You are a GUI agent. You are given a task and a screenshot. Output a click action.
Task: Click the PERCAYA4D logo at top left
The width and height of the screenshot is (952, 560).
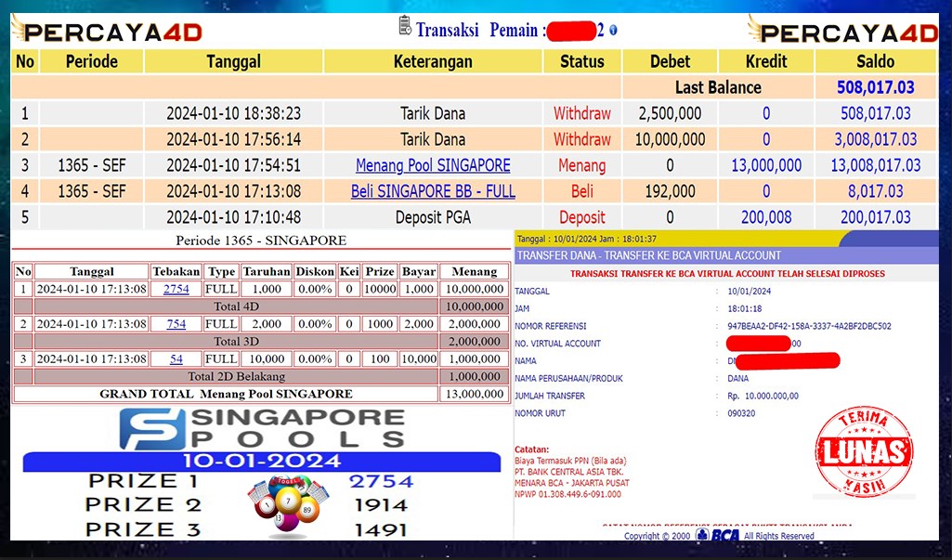[107, 32]
